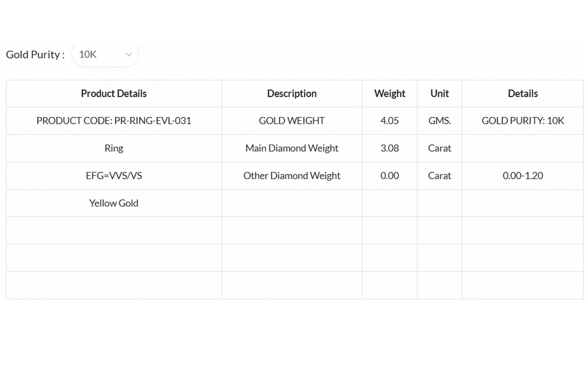Select the Ring product type cell
Image resolution: width=586 pixels, height=392 pixels.
point(114,148)
